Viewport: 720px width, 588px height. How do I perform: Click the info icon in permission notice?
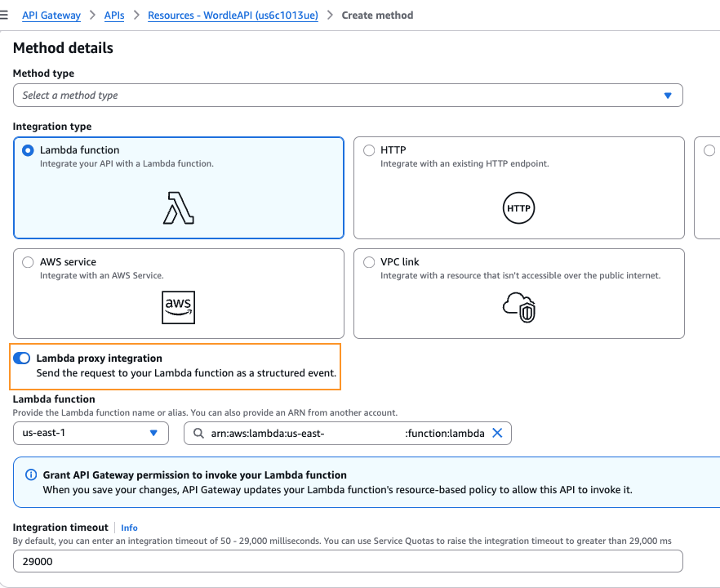(x=31, y=474)
